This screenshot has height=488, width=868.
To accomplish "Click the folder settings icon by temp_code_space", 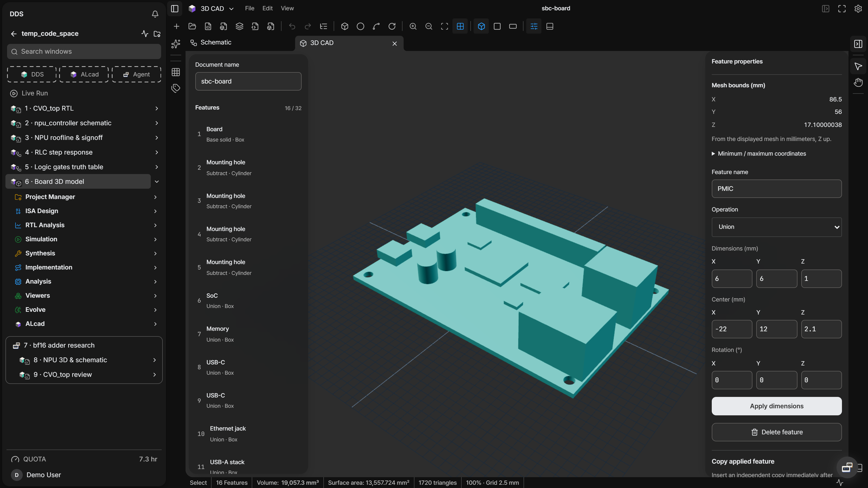I will 157,33.
